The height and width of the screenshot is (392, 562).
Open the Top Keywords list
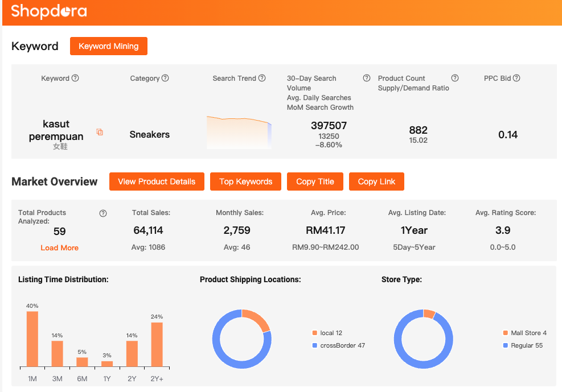245,181
